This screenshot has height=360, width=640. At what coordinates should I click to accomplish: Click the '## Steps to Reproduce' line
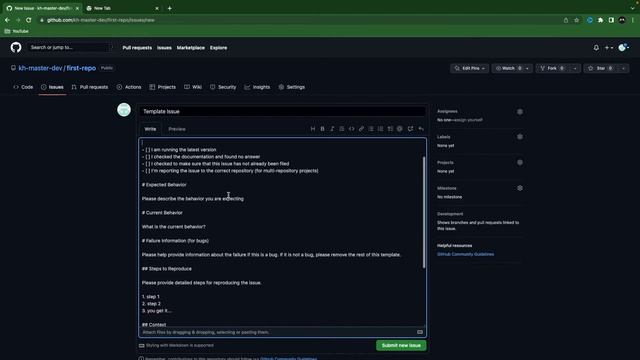[167, 269]
